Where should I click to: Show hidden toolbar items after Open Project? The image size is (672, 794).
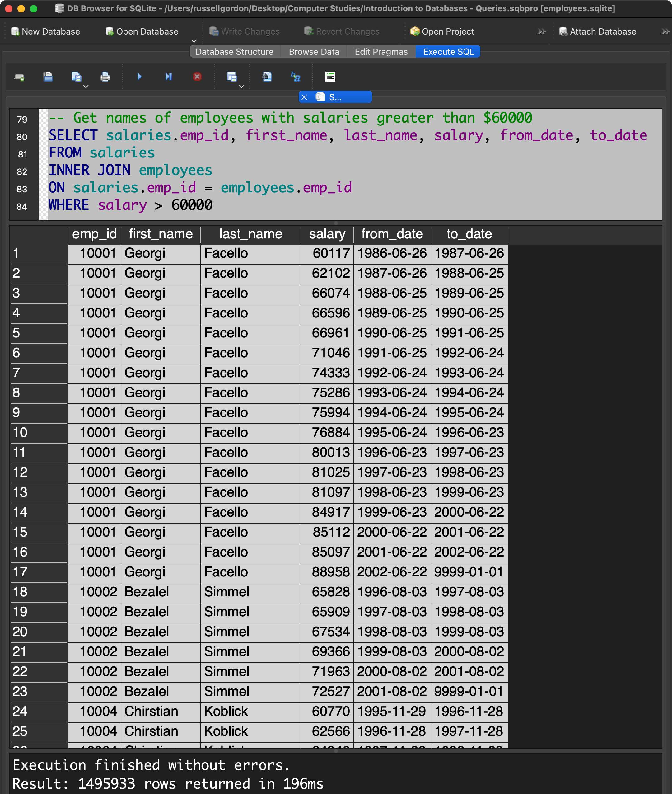(x=541, y=32)
